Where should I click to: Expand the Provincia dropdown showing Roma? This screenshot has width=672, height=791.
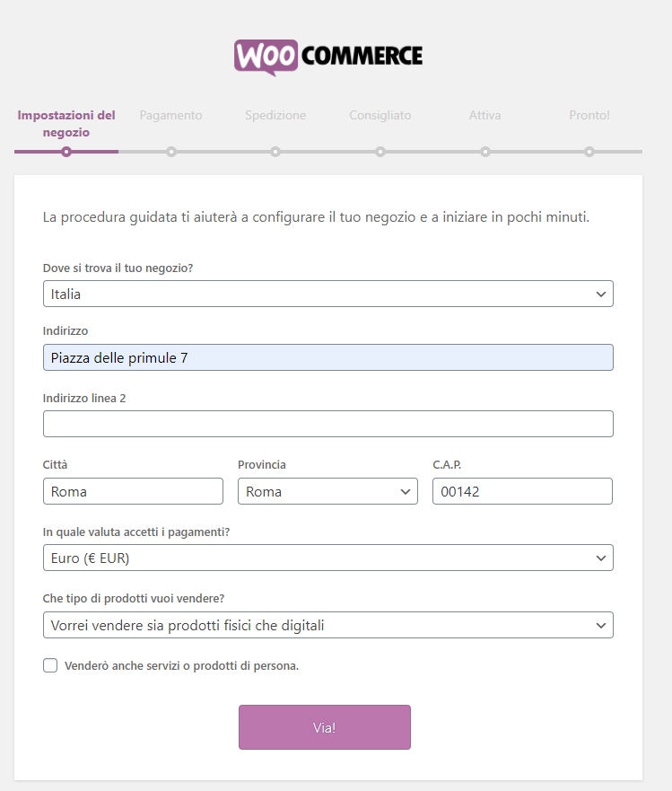click(327, 491)
